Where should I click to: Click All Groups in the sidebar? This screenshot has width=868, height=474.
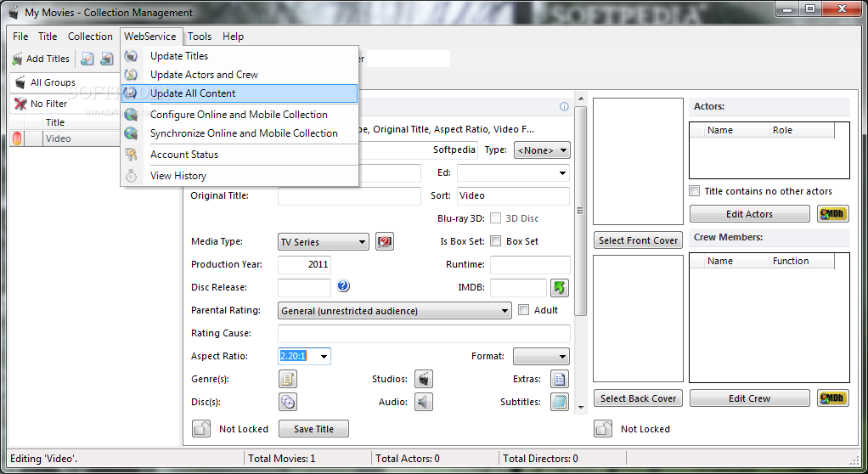pos(53,82)
